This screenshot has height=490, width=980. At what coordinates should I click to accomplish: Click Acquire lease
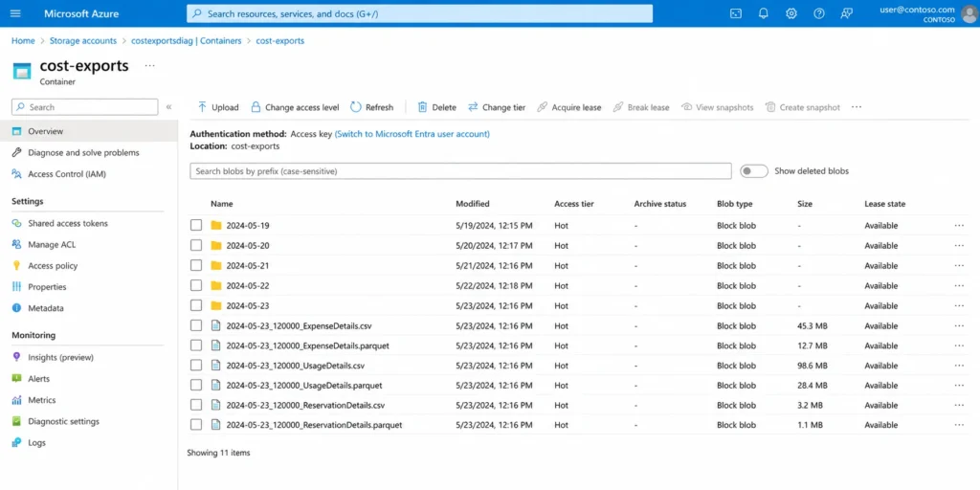569,107
